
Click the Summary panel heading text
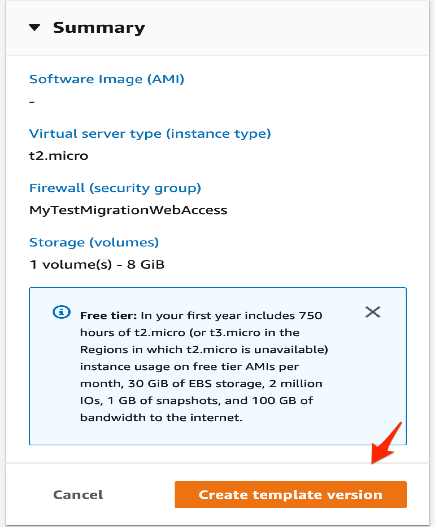[x=99, y=28]
